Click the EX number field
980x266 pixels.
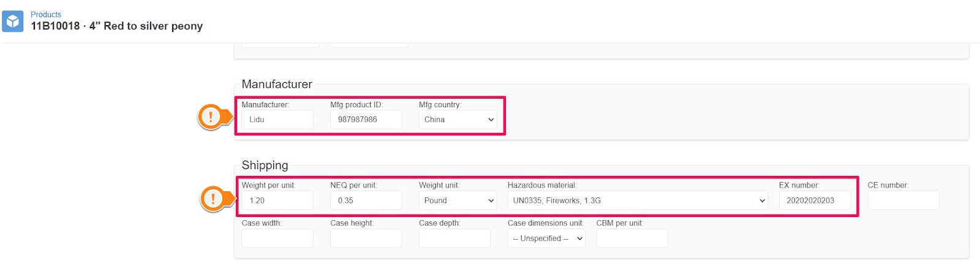[815, 200]
